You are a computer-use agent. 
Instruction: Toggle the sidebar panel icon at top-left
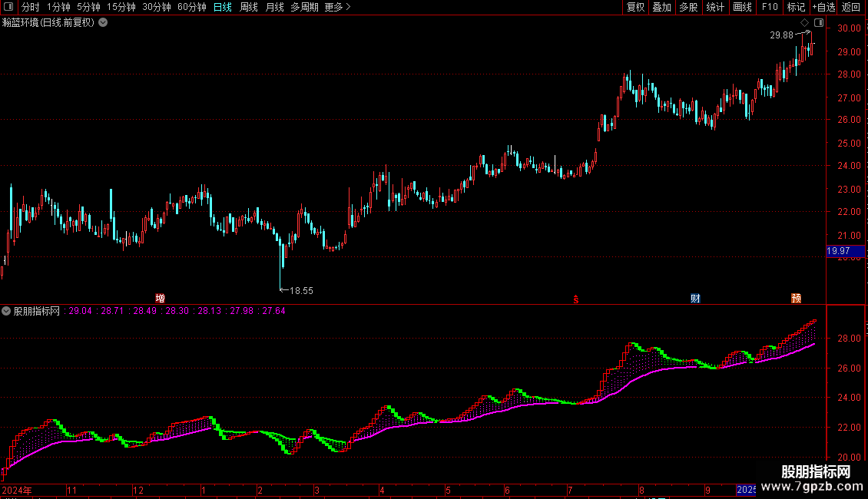pos(8,7)
